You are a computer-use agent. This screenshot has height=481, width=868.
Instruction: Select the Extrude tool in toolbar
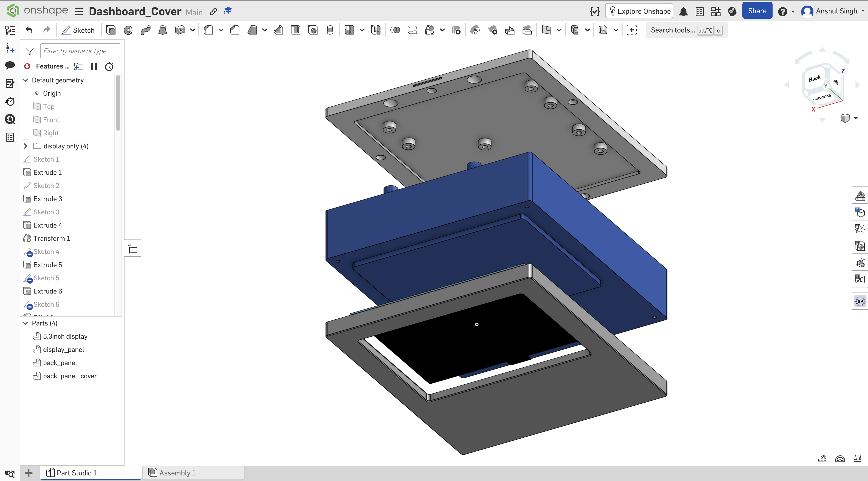click(111, 30)
